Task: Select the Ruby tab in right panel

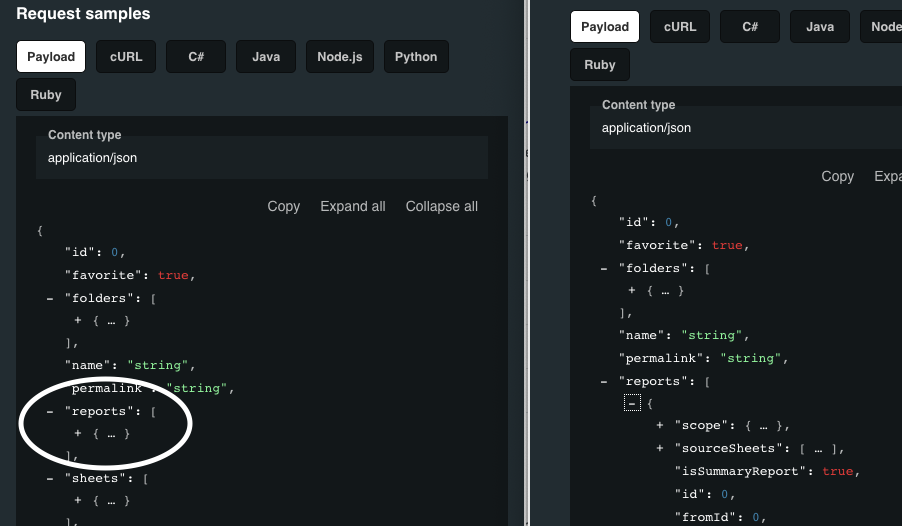Action: tap(600, 65)
